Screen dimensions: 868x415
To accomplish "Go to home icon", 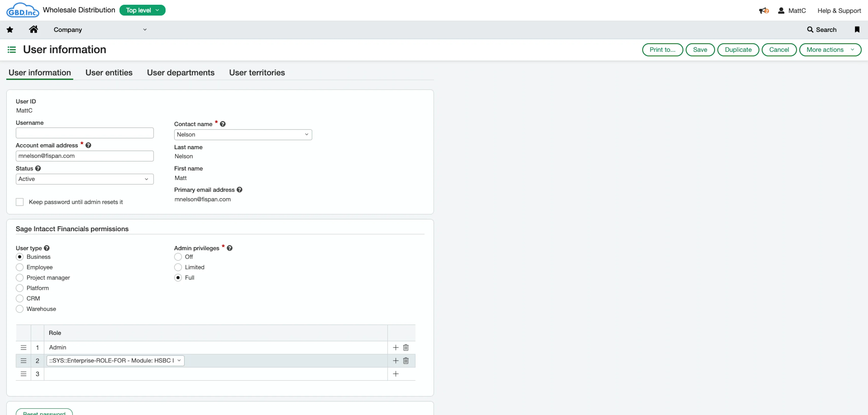I will click(33, 29).
